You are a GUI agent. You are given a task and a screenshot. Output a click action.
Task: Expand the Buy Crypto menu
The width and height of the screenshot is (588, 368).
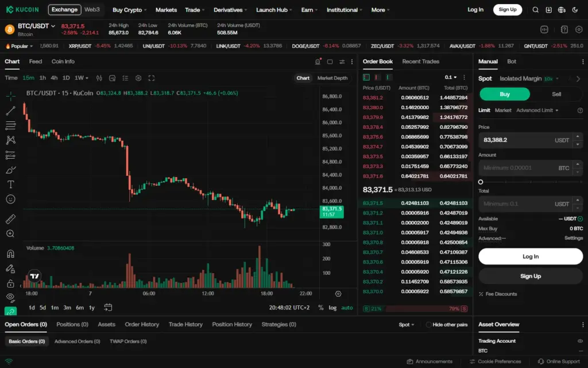129,10
